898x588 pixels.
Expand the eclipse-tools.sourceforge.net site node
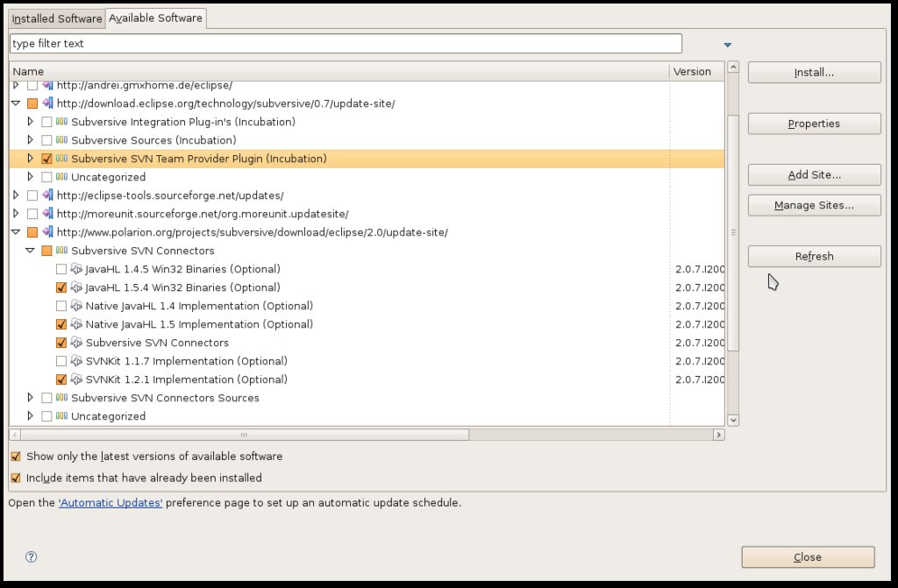pyautogui.click(x=16, y=195)
